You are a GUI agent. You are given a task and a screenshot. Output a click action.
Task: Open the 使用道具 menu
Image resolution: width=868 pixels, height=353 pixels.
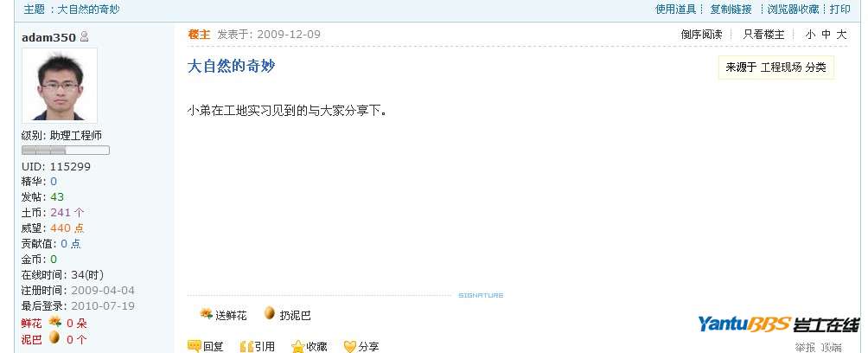pos(676,9)
